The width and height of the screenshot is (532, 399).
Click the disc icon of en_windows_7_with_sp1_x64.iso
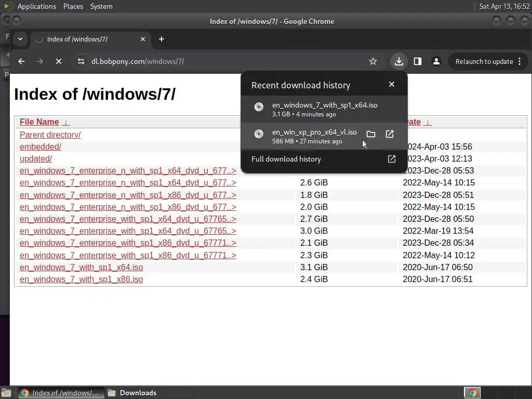259,107
